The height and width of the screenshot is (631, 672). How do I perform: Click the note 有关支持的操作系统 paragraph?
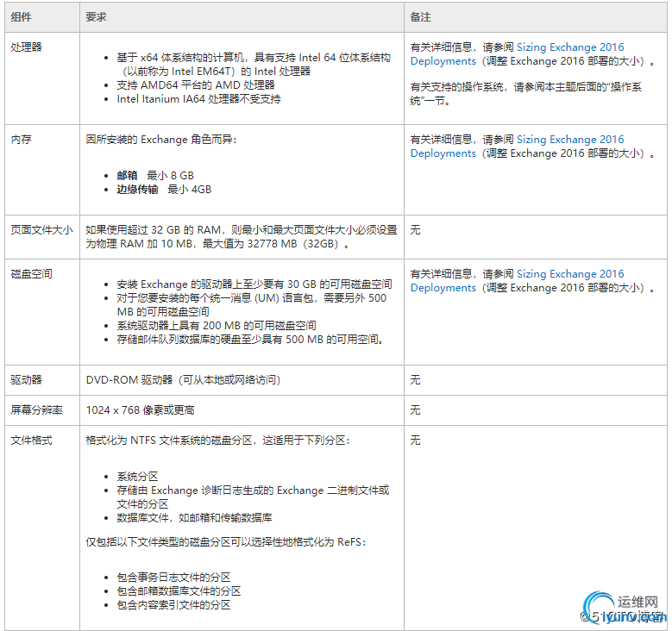[526, 94]
